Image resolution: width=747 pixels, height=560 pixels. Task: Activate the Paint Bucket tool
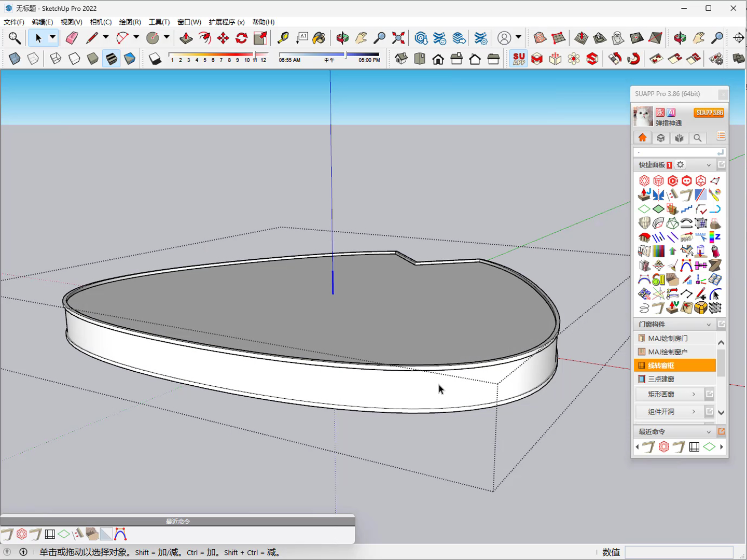point(320,38)
